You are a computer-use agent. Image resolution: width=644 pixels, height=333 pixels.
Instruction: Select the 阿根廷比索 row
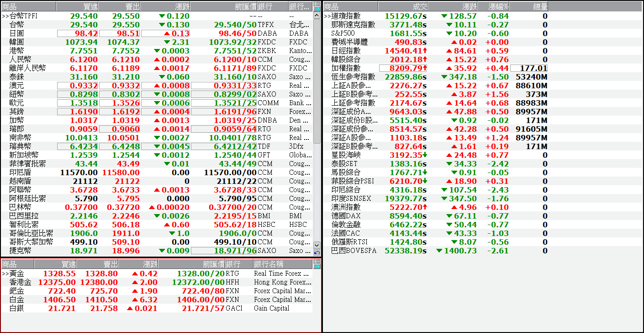157,199
